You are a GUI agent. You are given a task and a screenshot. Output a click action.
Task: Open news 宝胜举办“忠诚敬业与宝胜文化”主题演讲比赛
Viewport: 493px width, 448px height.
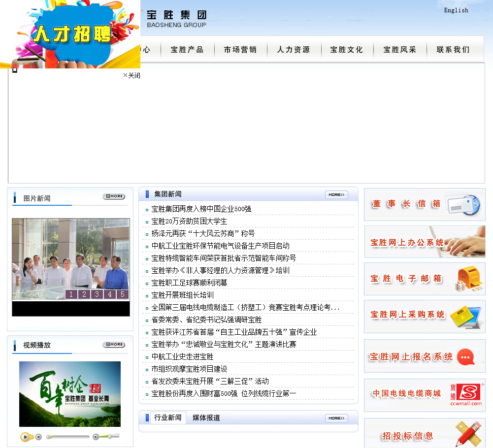(x=224, y=344)
